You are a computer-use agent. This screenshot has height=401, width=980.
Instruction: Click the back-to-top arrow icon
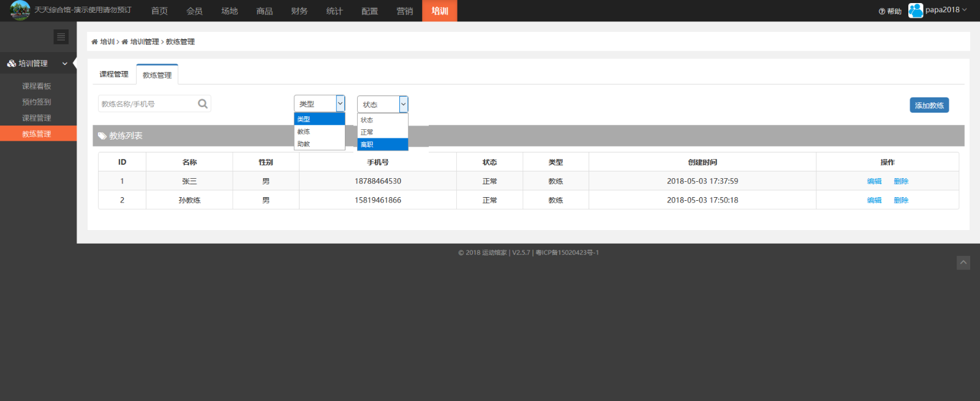pos(963,263)
